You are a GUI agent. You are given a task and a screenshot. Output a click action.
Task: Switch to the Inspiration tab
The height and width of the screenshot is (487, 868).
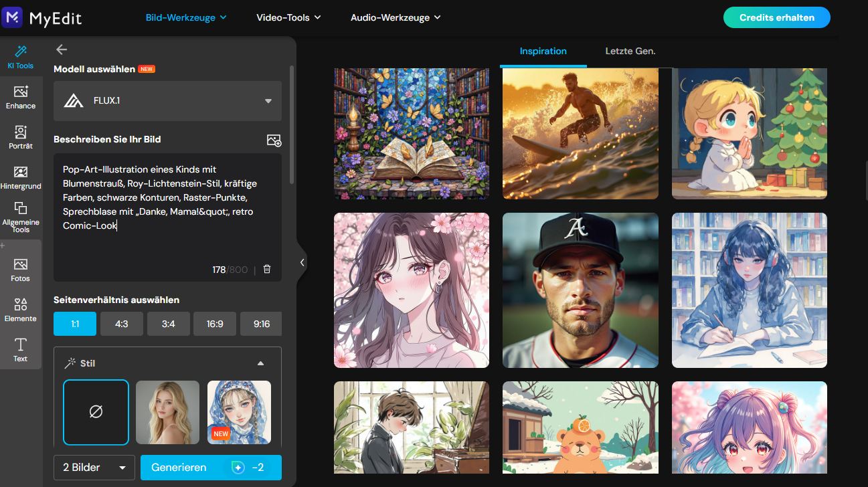543,51
